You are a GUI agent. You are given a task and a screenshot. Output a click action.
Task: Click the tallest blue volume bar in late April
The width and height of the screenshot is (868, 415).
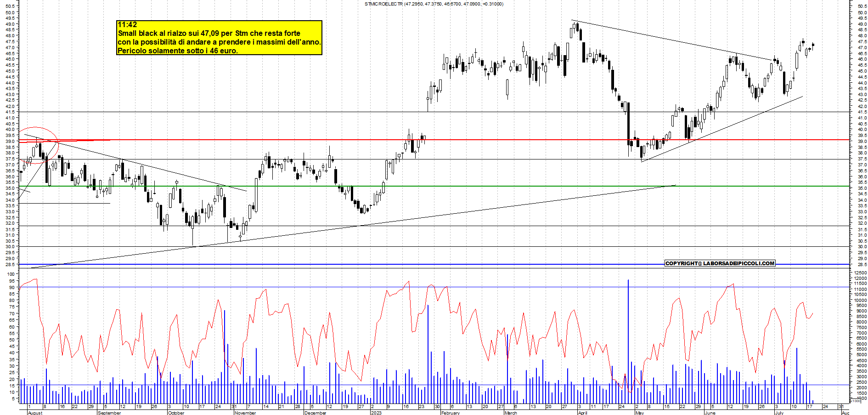point(628,341)
